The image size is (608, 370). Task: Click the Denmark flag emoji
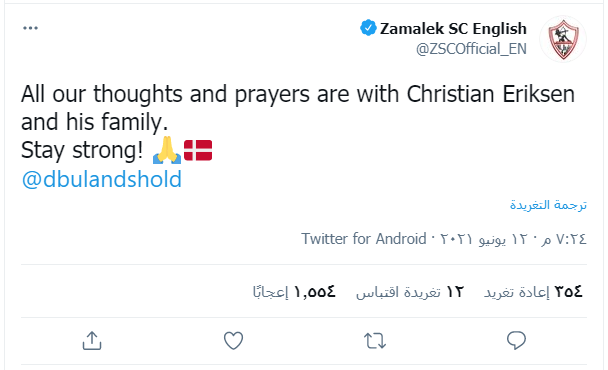[198, 150]
